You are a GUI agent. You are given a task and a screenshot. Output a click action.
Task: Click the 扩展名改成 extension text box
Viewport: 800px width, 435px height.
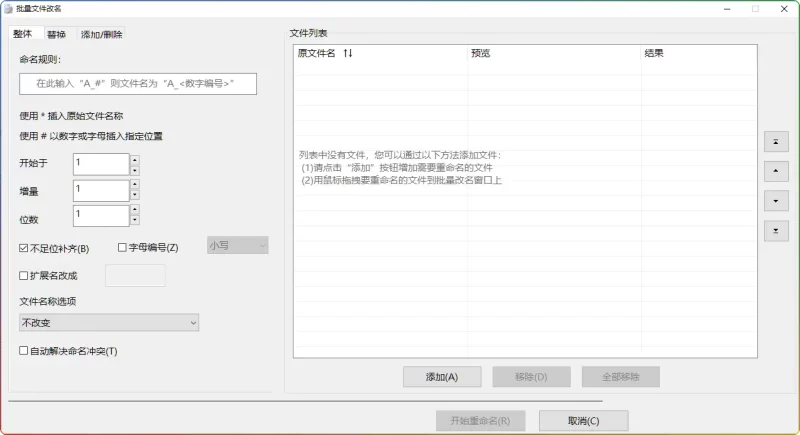(135, 275)
